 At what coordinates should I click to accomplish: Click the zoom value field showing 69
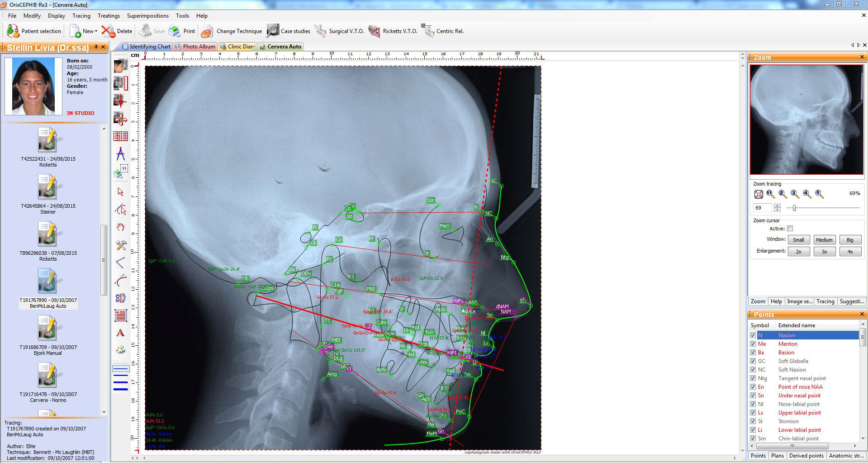click(763, 208)
